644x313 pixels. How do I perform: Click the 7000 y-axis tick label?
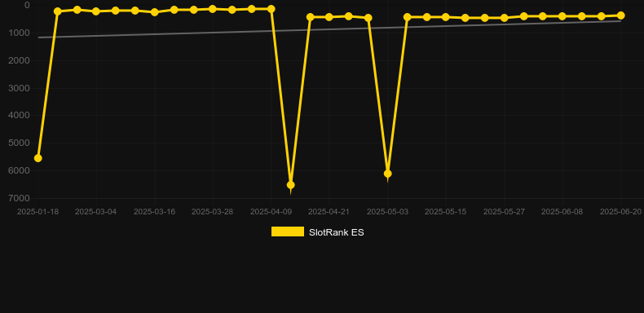pos(20,198)
